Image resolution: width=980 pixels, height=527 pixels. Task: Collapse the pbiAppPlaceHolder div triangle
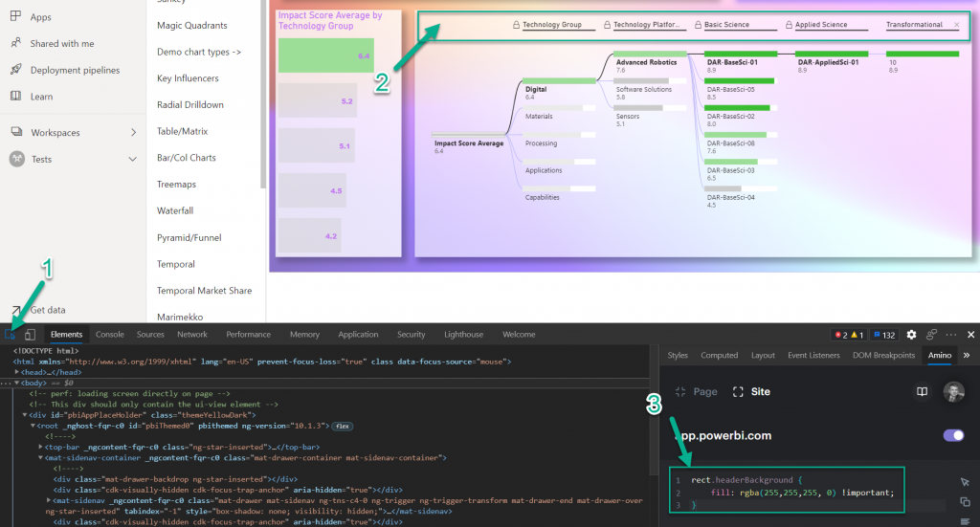25,414
